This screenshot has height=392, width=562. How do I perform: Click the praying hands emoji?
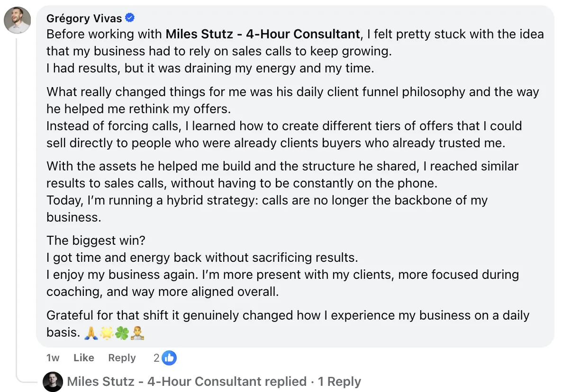coord(91,333)
